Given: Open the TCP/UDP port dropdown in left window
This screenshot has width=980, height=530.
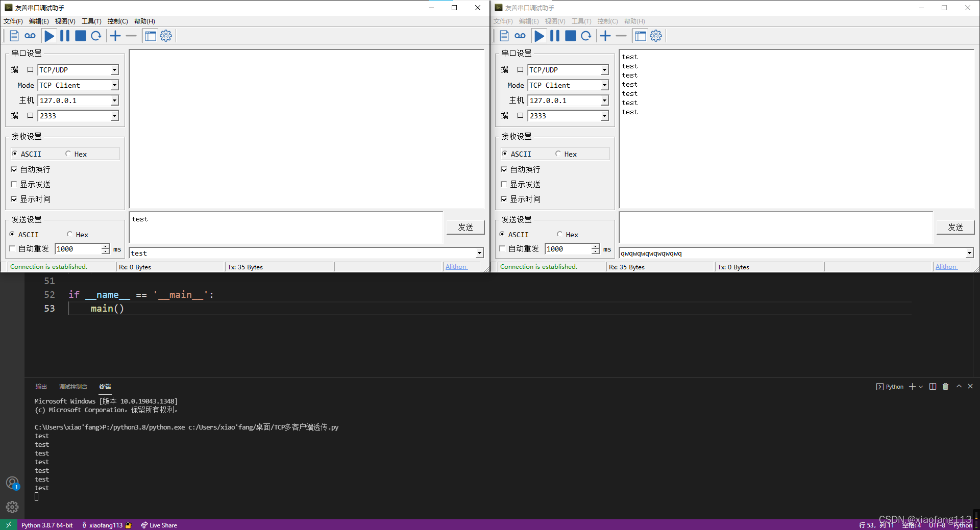Looking at the screenshot, I should [x=114, y=70].
